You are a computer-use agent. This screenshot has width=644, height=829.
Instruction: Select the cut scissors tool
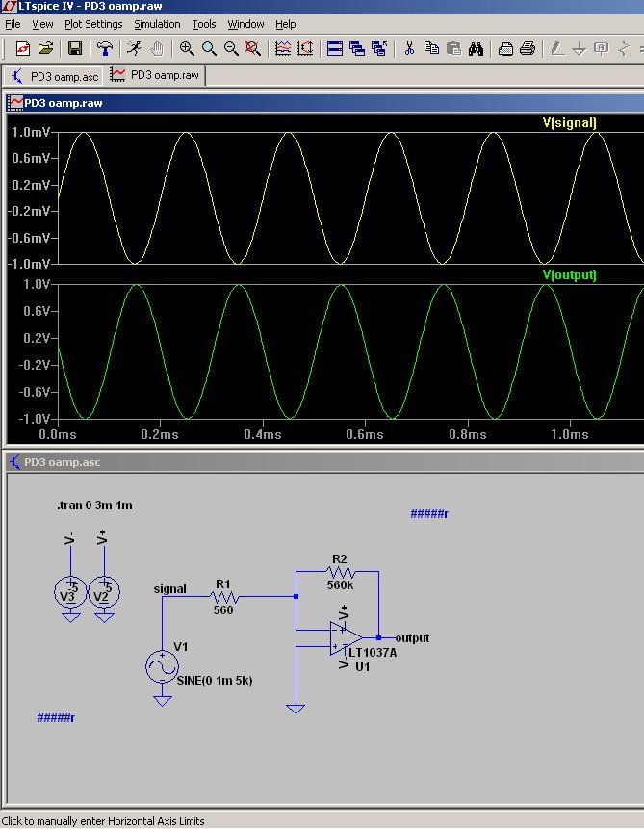point(409,49)
